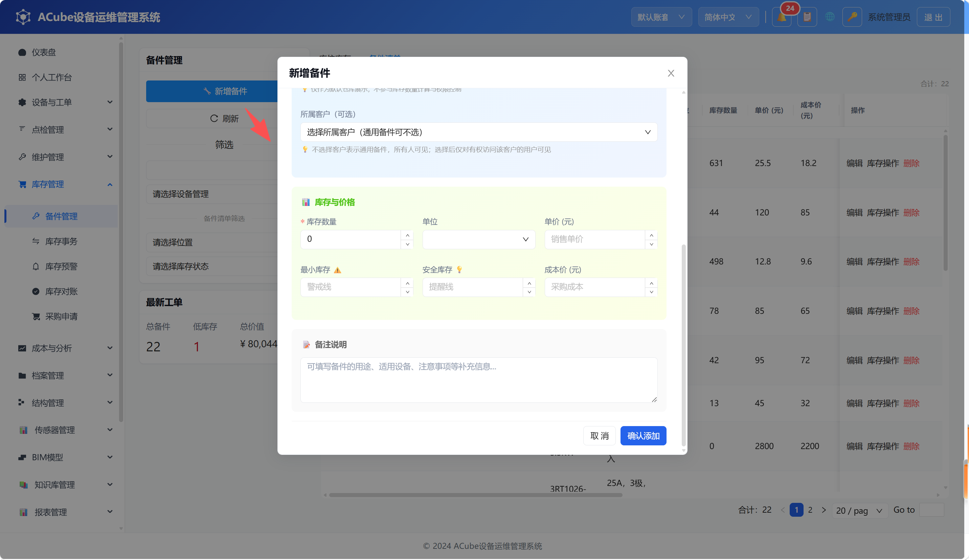
Task: Open the 默认账套 dropdown
Action: click(661, 17)
